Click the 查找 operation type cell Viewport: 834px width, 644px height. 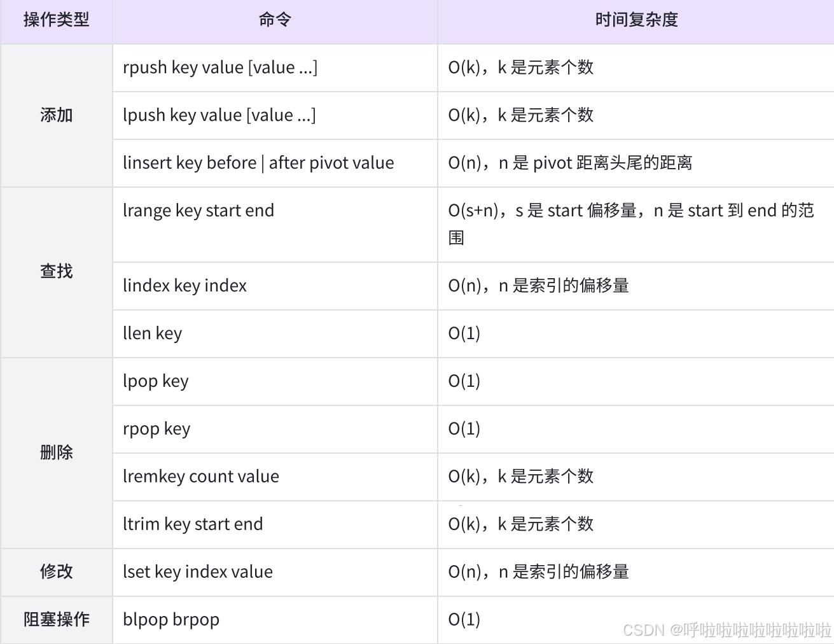[x=57, y=272]
